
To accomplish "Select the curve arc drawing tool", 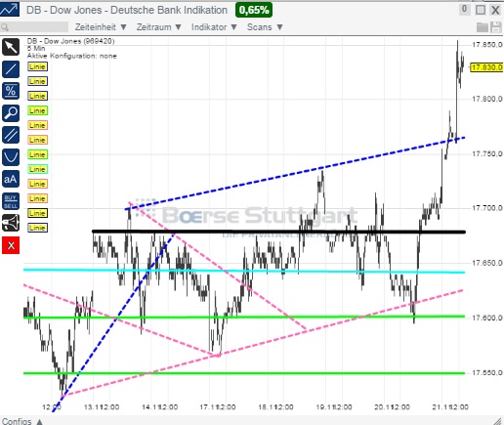I will coord(11,157).
